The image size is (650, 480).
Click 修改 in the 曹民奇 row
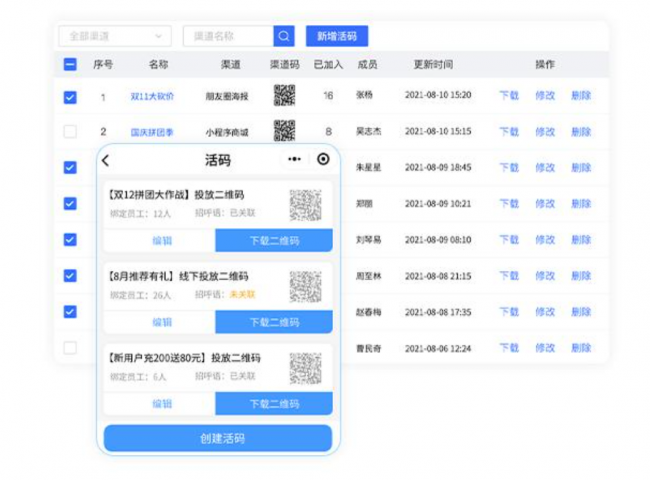click(x=545, y=348)
